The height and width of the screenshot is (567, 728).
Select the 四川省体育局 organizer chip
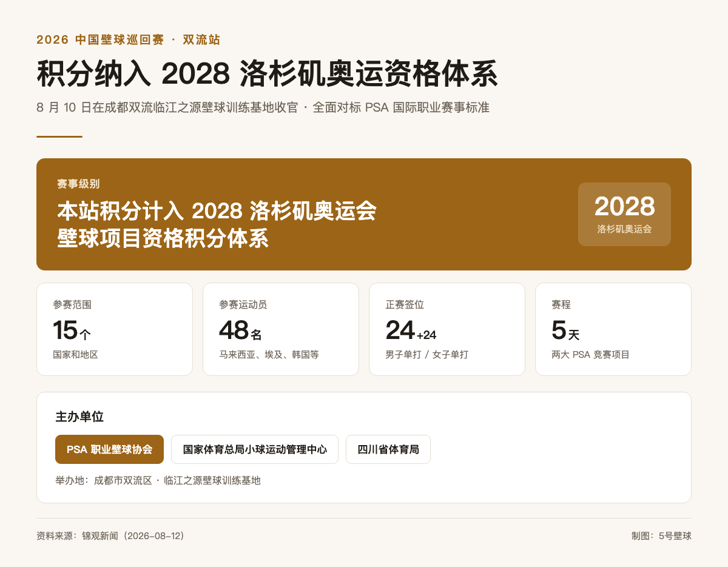(x=388, y=449)
